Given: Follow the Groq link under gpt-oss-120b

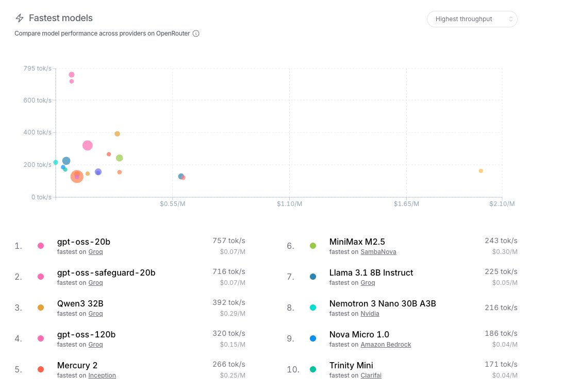Looking at the screenshot, I should [x=95, y=344].
